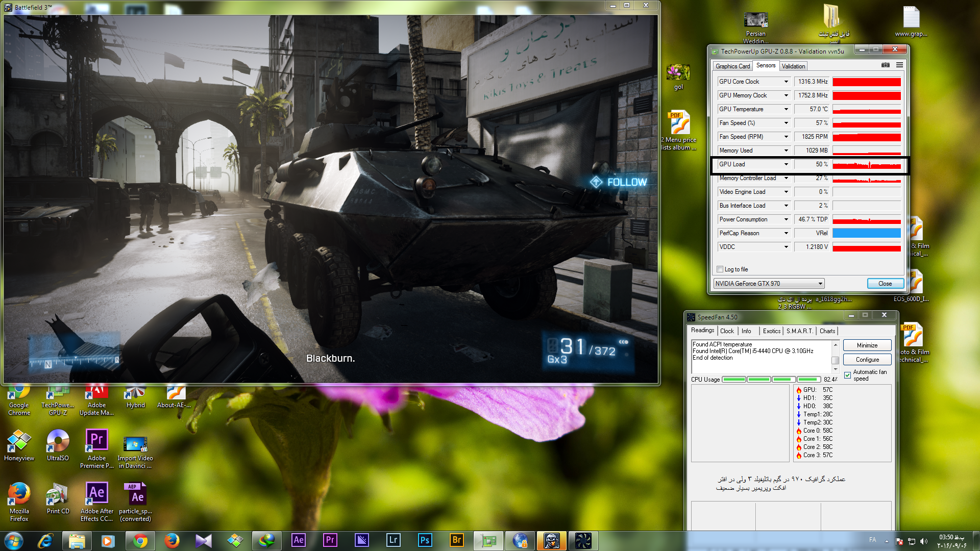The image size is (980, 551).
Task: Switch to SpeedFan fan taskbar icon
Action: coord(583,541)
